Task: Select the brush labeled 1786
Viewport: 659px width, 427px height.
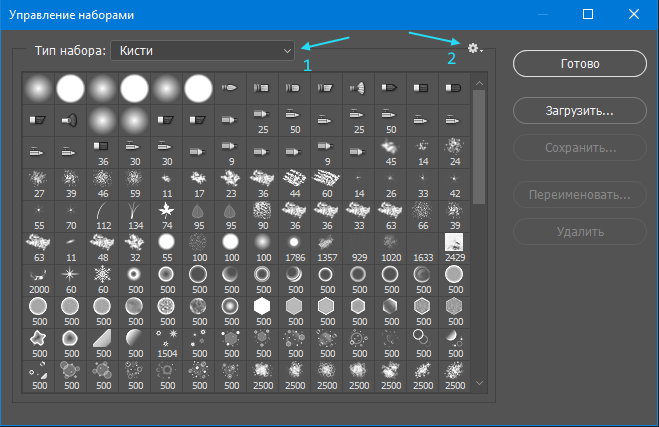Action: click(x=295, y=248)
